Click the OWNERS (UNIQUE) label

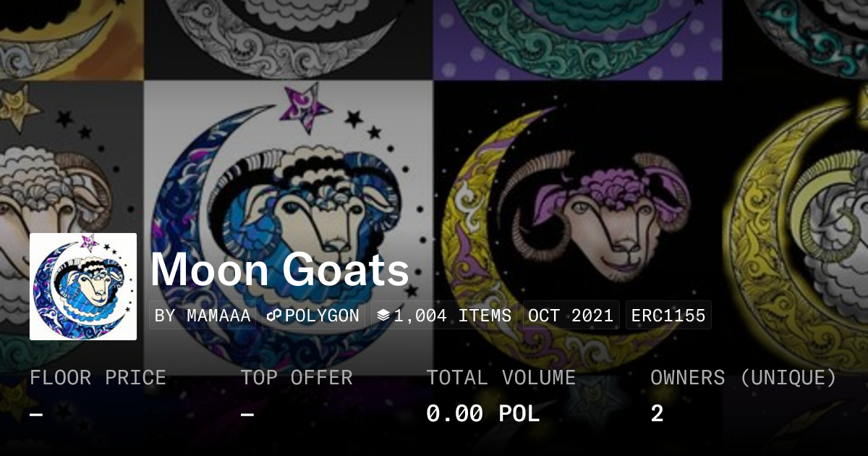pos(744,378)
